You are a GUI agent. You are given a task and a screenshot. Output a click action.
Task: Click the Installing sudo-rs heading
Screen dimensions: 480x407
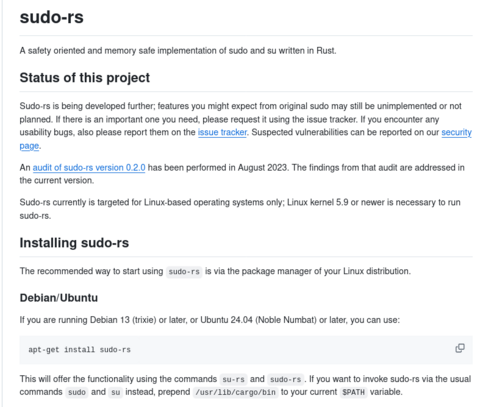74,243
